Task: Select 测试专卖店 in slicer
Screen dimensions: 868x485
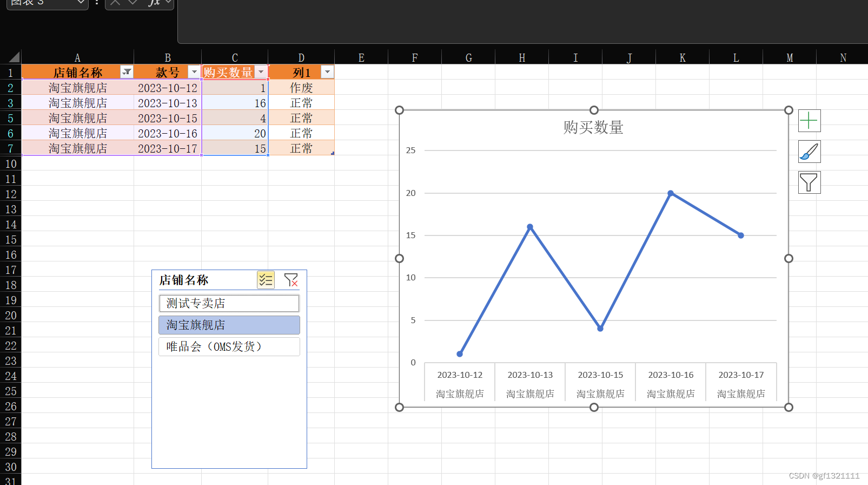Action: [229, 303]
